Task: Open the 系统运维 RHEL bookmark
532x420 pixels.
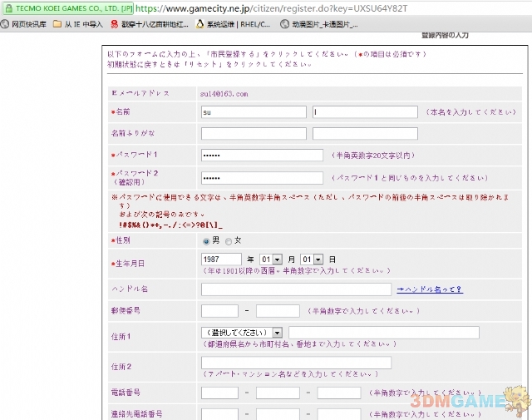Action: click(233, 24)
